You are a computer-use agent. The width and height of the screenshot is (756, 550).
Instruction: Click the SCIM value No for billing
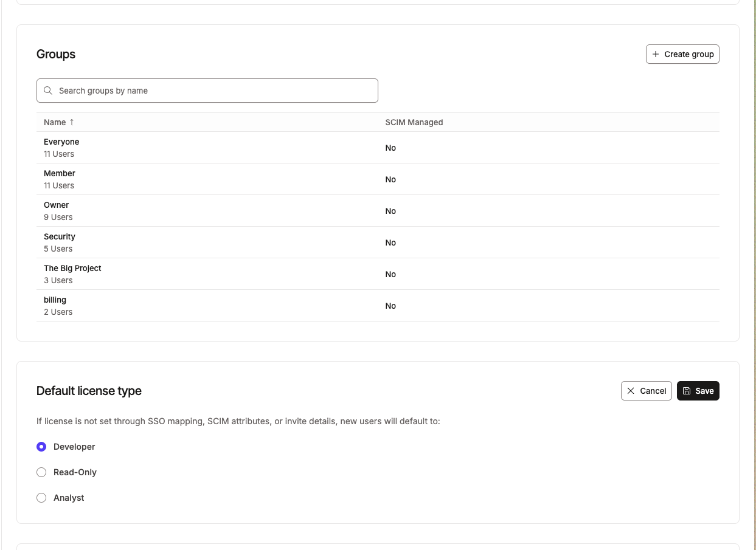point(390,306)
